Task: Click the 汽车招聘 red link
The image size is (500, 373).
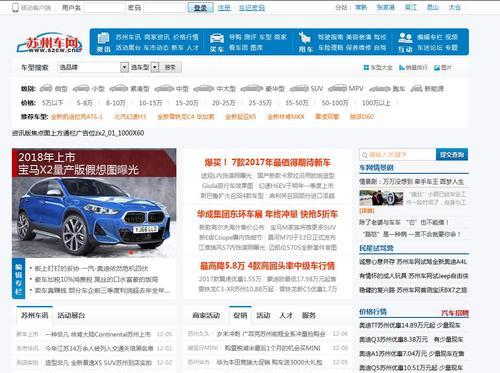Action: coord(455,313)
